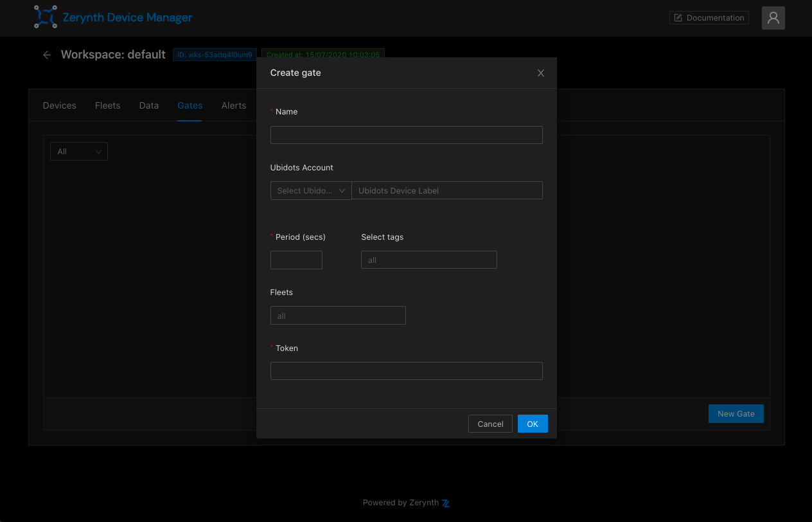Expand the Select Ubidots account dropdown
The height and width of the screenshot is (522, 812).
[311, 190]
